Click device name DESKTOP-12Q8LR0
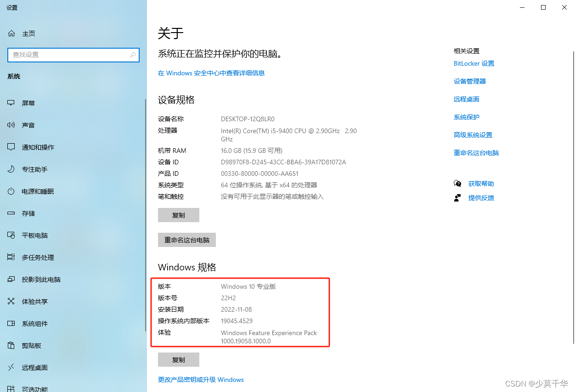 pyautogui.click(x=248, y=119)
